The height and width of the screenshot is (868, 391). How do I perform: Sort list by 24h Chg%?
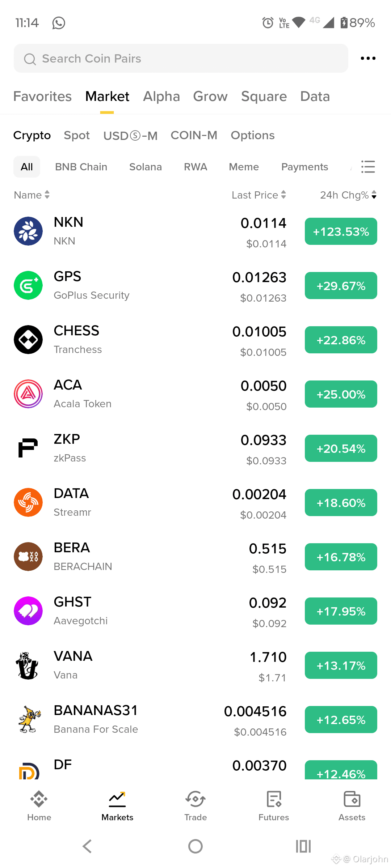pyautogui.click(x=348, y=195)
